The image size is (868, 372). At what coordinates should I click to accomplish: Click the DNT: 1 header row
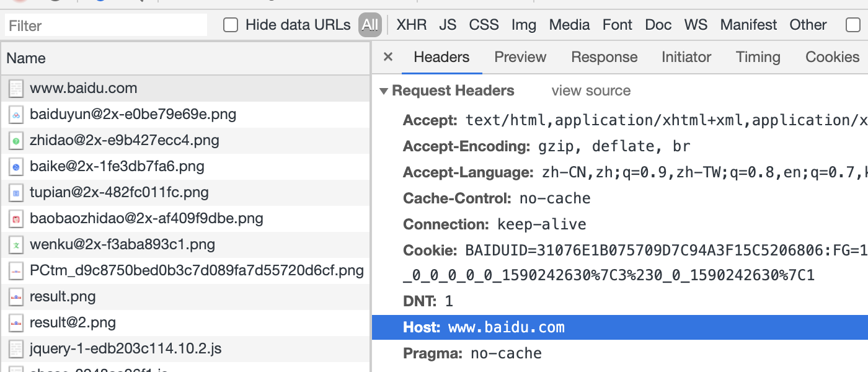pyautogui.click(x=620, y=301)
